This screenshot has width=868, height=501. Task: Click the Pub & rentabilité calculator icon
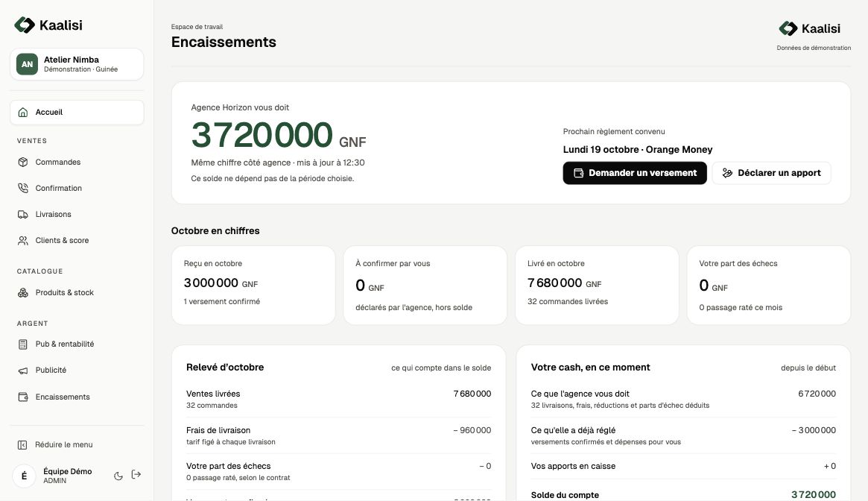point(22,344)
